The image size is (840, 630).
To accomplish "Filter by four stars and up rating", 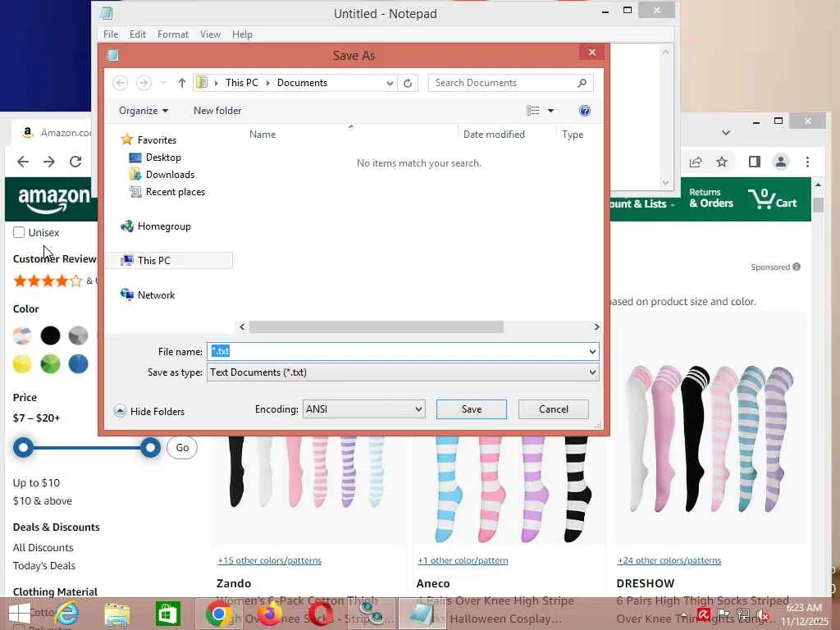I will click(48, 281).
